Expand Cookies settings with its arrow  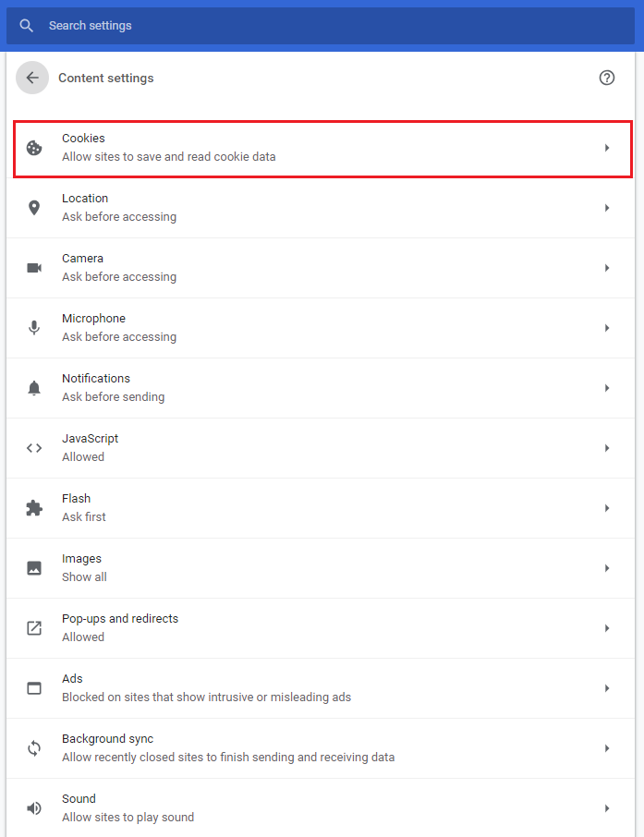607,148
